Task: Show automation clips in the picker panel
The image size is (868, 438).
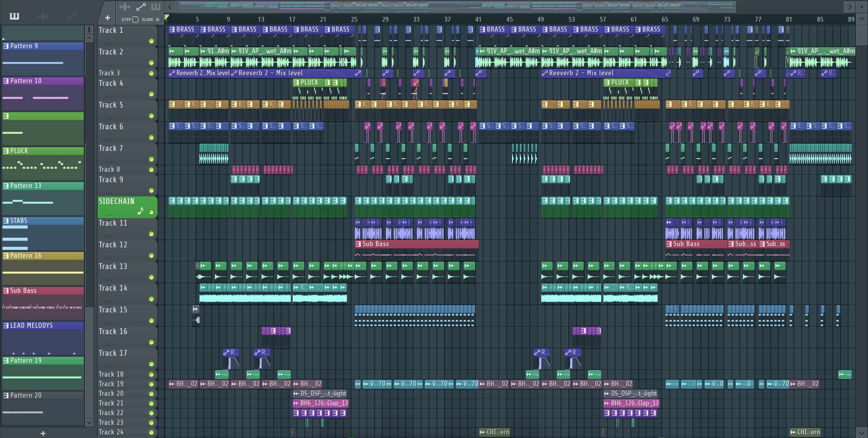Action: click(x=72, y=16)
